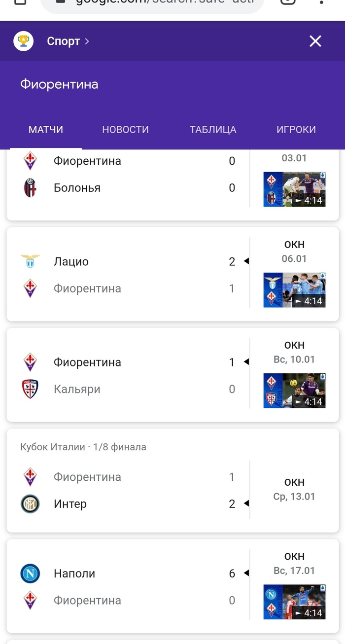The height and width of the screenshot is (644, 345).
Task: Select the Lazio eagle crest
Action: 31,261
